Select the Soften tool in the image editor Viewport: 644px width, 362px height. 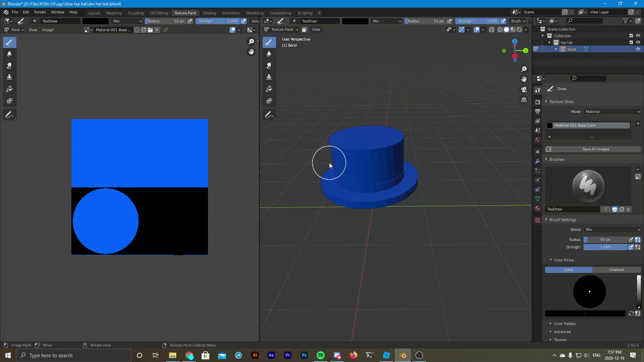pos(9,54)
